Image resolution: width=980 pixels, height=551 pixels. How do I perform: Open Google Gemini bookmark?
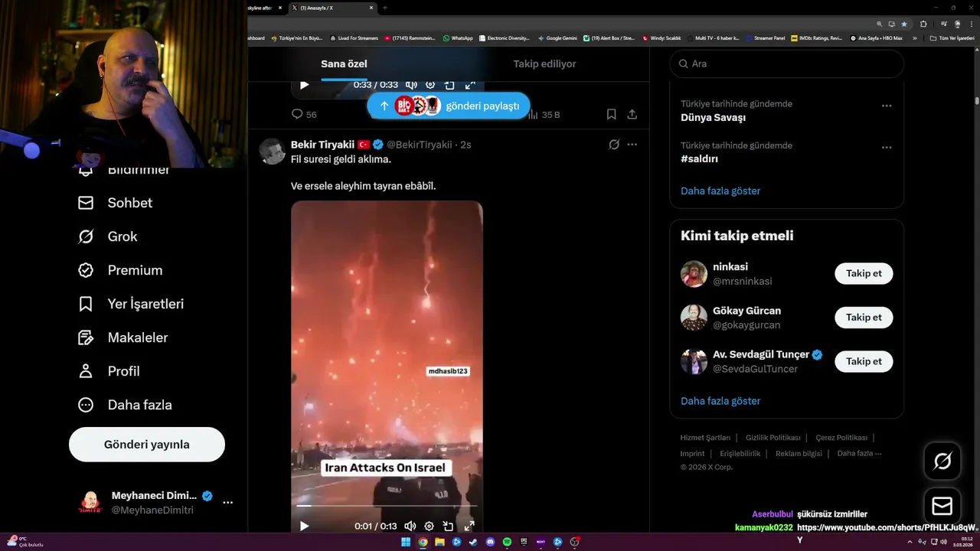click(x=557, y=37)
